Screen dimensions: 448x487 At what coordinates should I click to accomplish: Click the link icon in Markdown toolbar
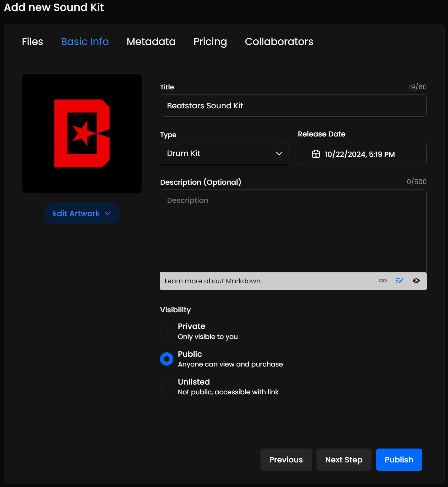click(383, 281)
